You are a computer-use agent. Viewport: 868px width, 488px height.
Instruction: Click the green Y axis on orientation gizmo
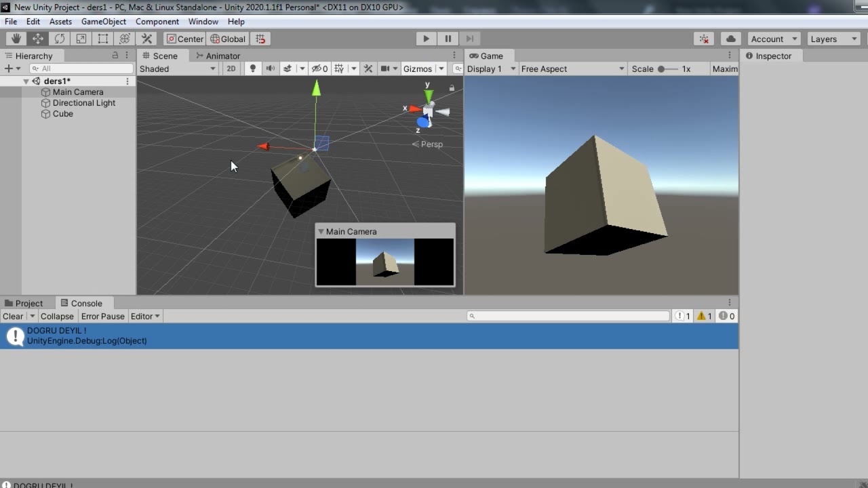pos(428,95)
